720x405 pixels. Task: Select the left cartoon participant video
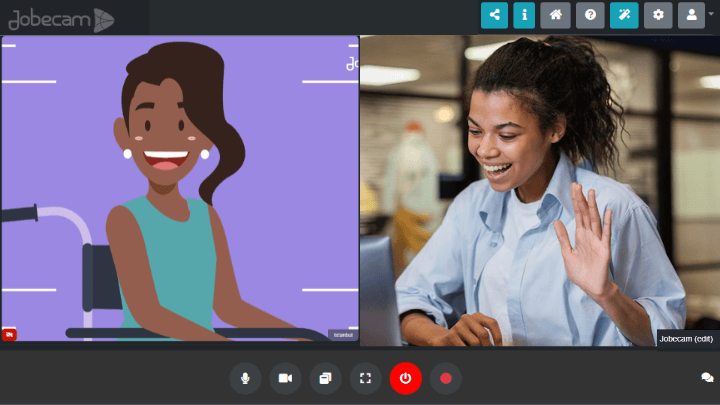(x=180, y=190)
